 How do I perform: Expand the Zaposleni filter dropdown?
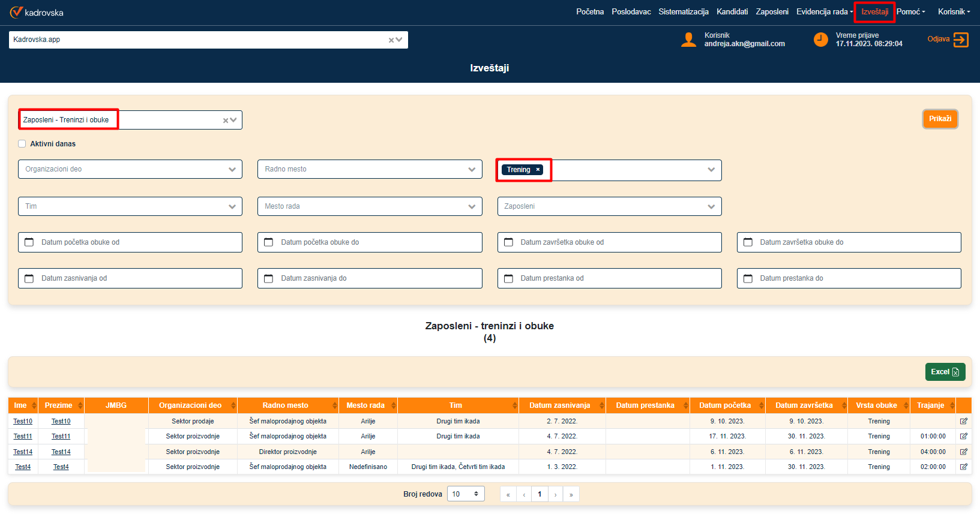[x=711, y=206]
